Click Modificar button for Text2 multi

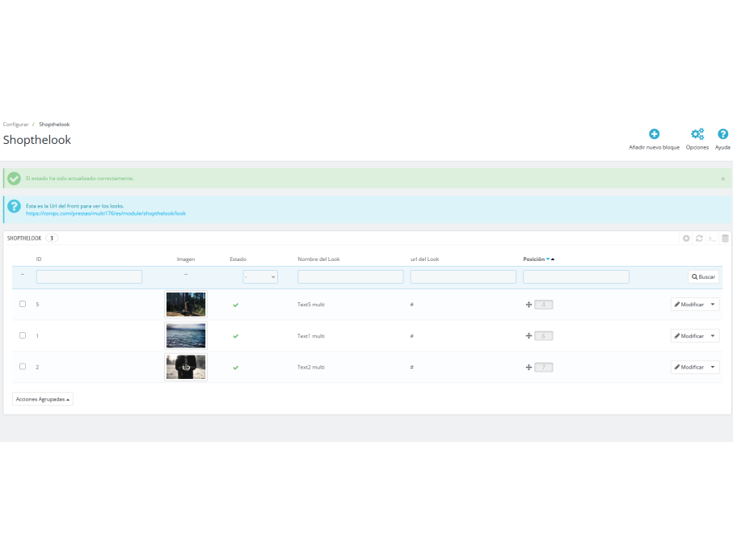(x=689, y=367)
